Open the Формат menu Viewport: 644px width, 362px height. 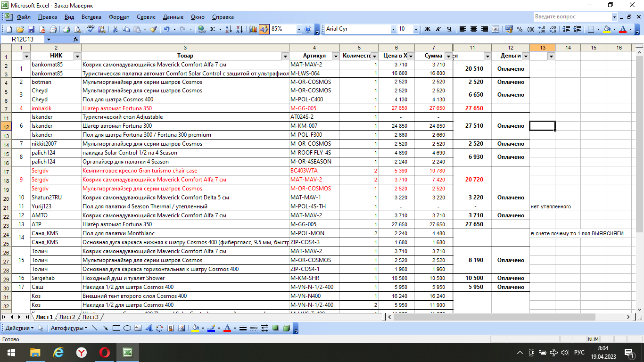coord(119,17)
